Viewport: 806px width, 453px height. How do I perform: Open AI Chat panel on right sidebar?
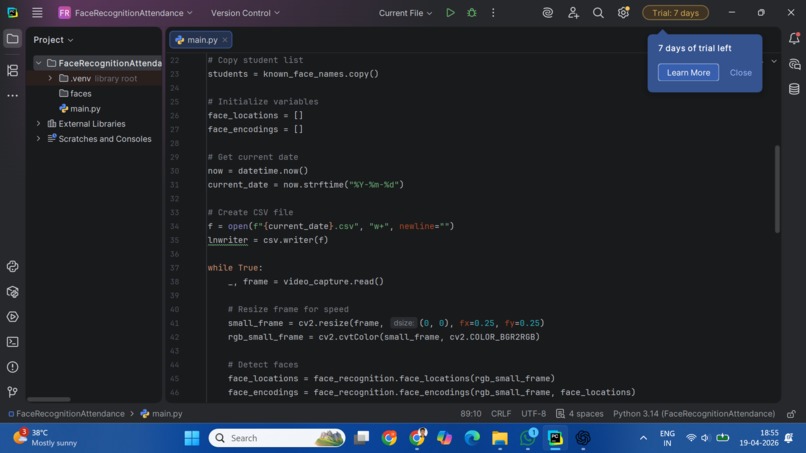[x=794, y=64]
